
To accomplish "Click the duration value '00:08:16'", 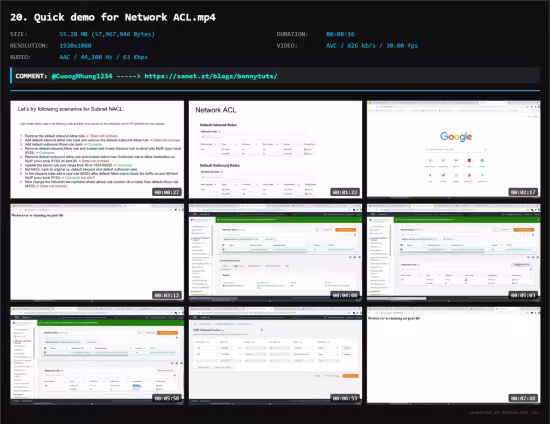I will click(340, 34).
